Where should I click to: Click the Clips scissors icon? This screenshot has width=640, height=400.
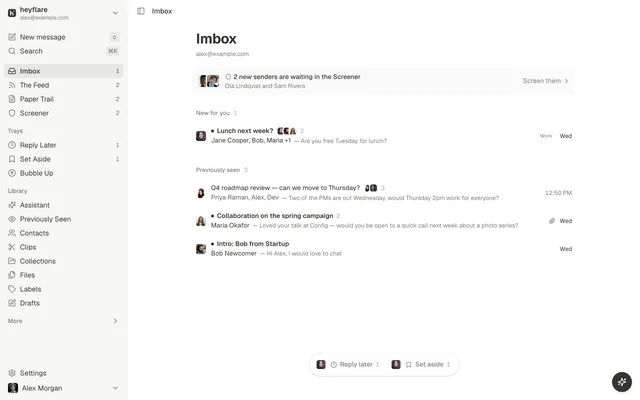pyautogui.click(x=12, y=247)
